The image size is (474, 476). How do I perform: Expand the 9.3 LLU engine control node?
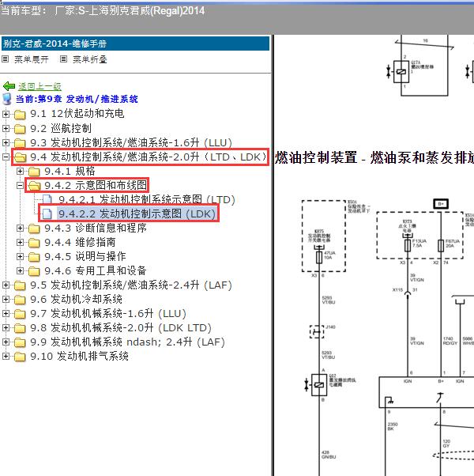[6, 142]
